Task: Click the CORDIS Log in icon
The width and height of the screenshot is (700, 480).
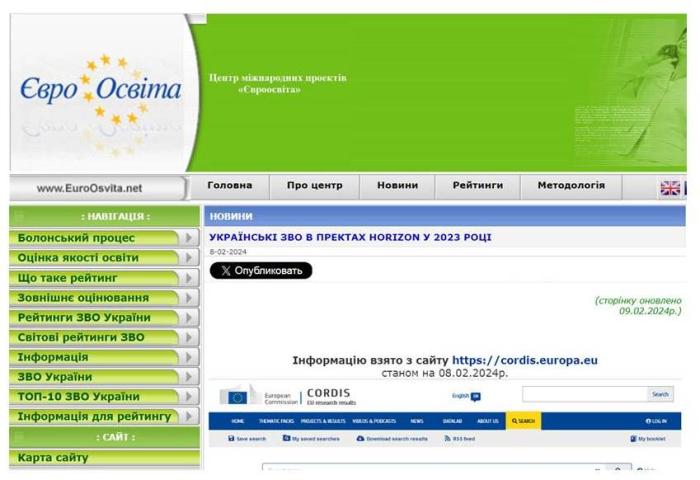Action: [649, 421]
